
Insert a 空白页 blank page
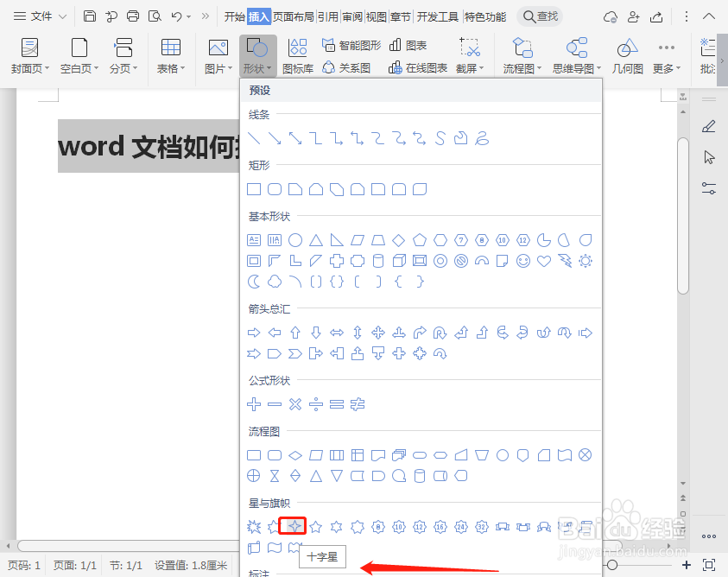78,54
